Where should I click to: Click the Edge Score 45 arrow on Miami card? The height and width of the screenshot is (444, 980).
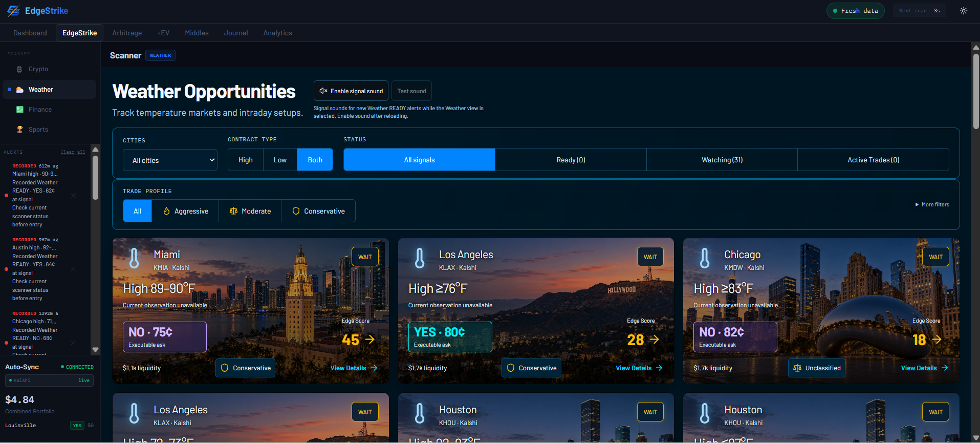(370, 339)
